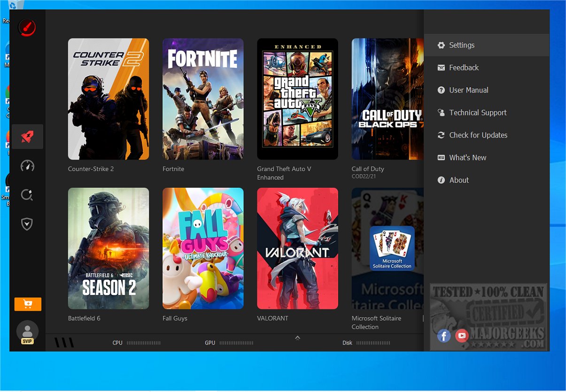
Task: Open the speedometer PC Optimizer section
Action: tap(27, 166)
